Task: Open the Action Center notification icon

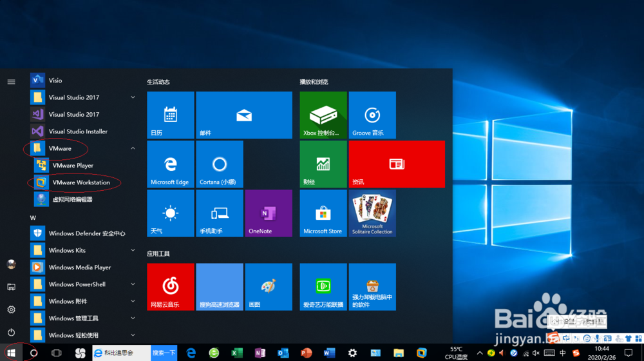Action: click(628, 353)
